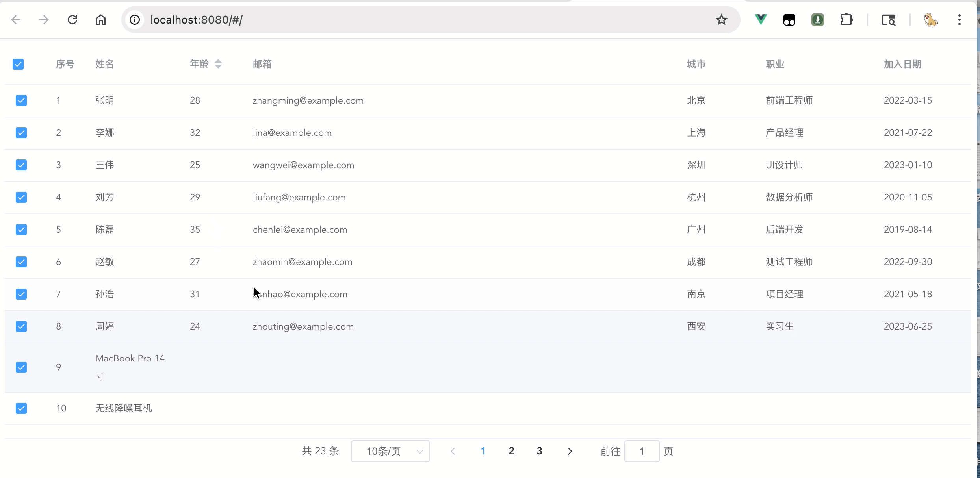This screenshot has width=980, height=478.
Task: Toggle the select-all header checkbox
Action: [18, 64]
